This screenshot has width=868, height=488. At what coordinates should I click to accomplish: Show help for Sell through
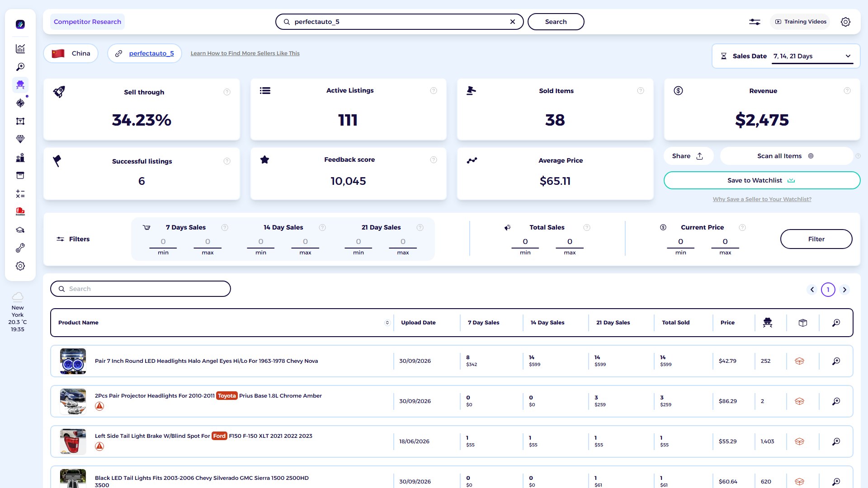point(227,92)
